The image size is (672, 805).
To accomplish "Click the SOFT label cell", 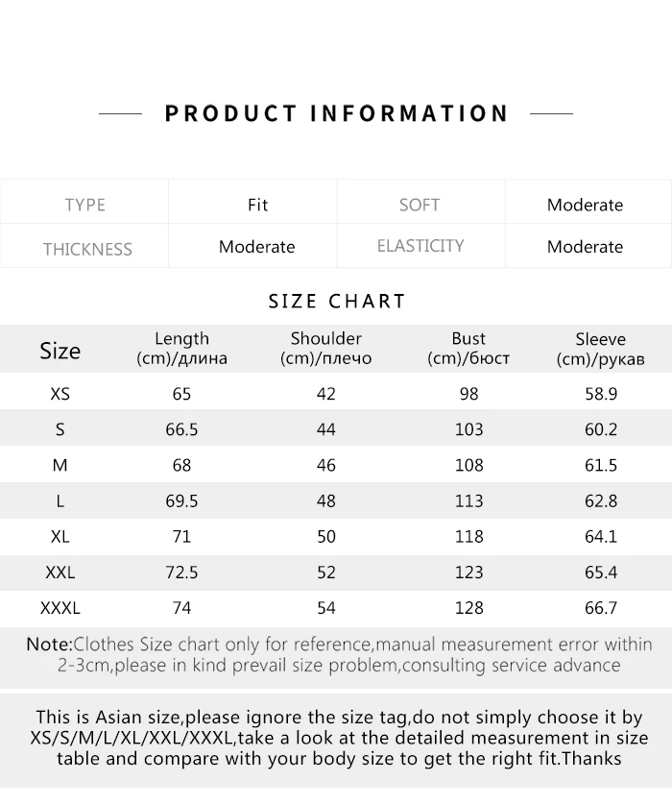I will coord(420,205).
